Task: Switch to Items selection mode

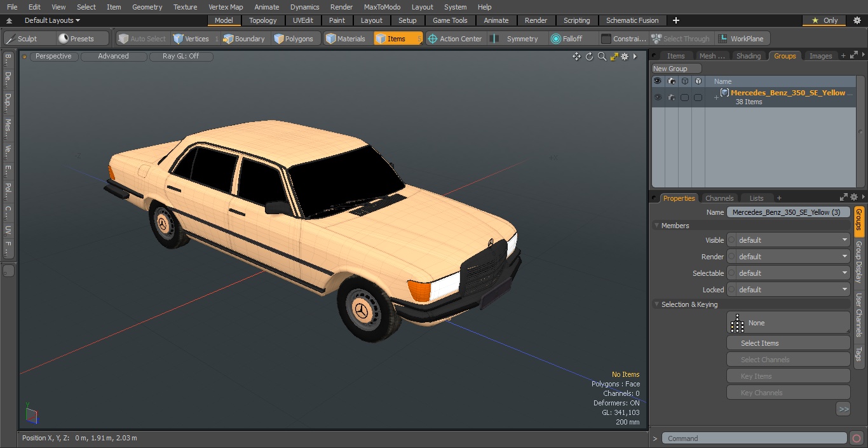Action: [x=398, y=39]
